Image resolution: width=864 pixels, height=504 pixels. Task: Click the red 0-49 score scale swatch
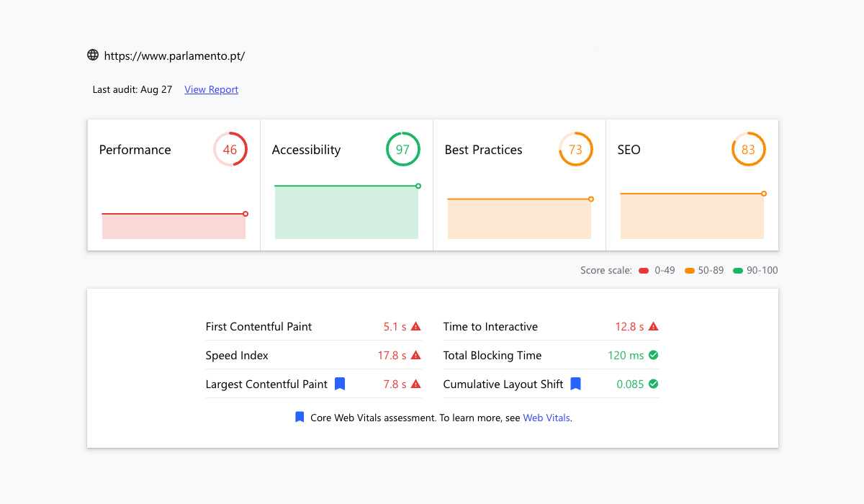coord(644,271)
